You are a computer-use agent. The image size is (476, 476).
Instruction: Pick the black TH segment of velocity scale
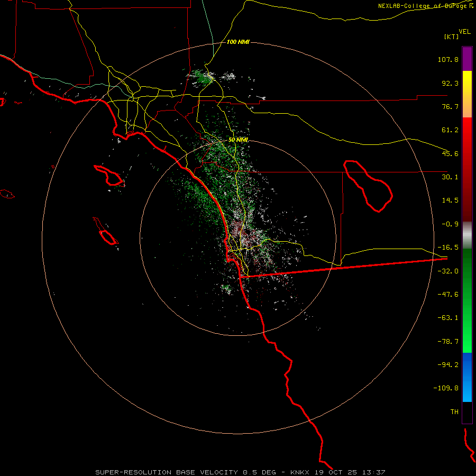click(x=467, y=412)
